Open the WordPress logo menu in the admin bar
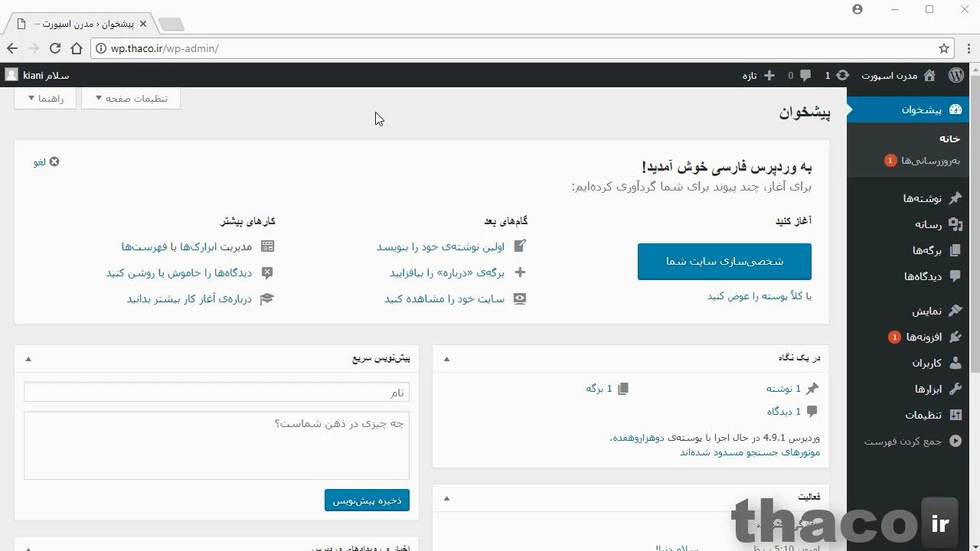The width and height of the screenshot is (980, 551). 955,75
